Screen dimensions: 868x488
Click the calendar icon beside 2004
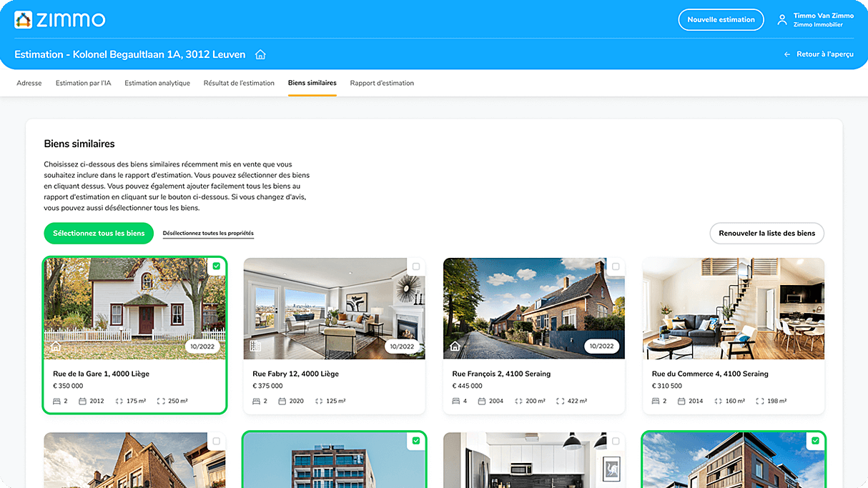(x=482, y=401)
